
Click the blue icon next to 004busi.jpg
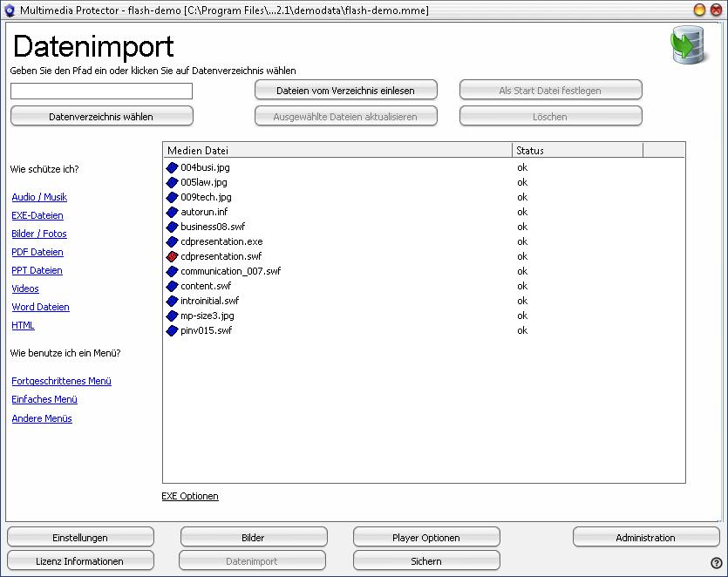point(172,167)
